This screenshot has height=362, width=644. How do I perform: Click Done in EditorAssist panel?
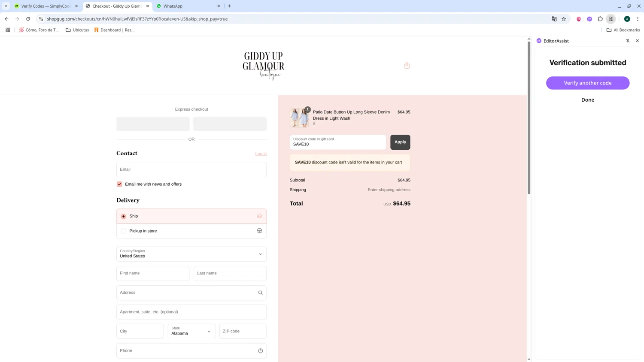(x=588, y=100)
